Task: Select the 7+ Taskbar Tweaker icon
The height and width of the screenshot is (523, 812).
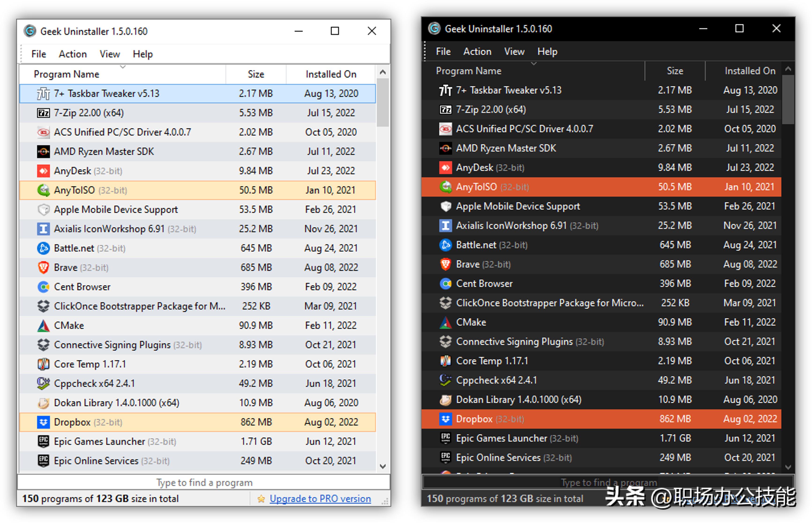Action: tap(43, 93)
